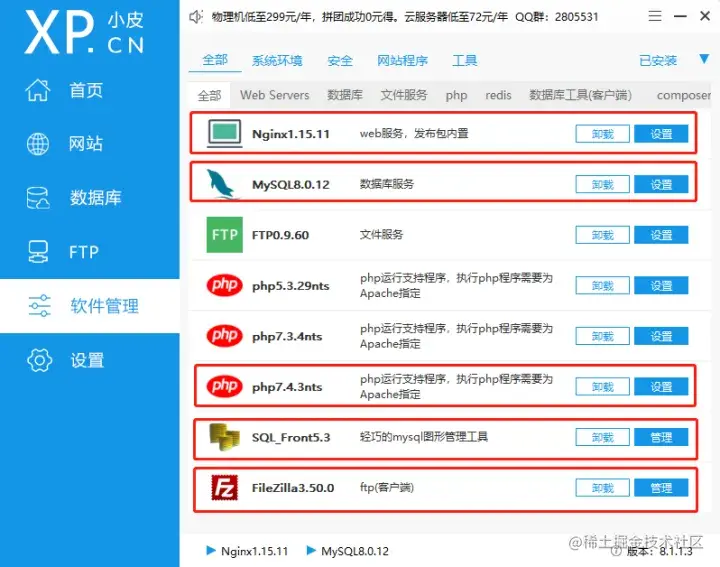Click the FileZilla Fz icon
The height and width of the screenshot is (567, 720).
pyautogui.click(x=224, y=488)
